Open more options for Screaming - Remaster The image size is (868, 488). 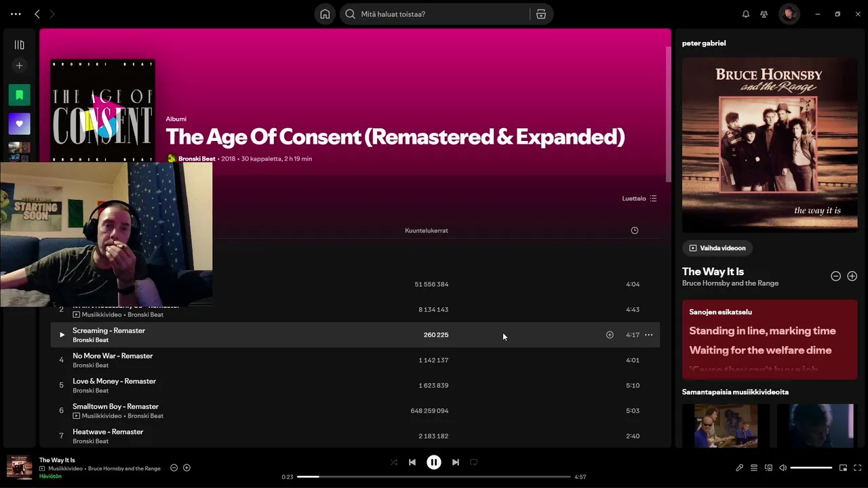(649, 335)
